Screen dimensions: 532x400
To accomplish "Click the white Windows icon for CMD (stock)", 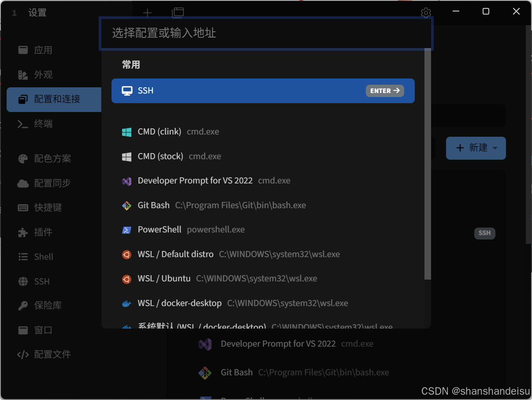I will tap(127, 157).
